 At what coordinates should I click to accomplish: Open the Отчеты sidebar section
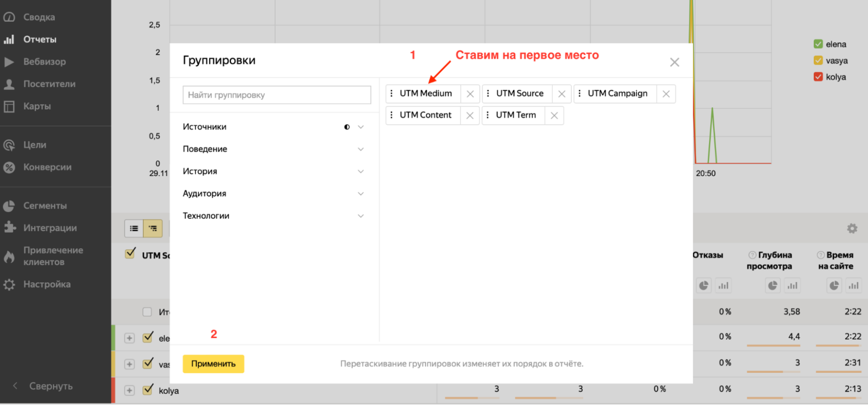pyautogui.click(x=40, y=39)
